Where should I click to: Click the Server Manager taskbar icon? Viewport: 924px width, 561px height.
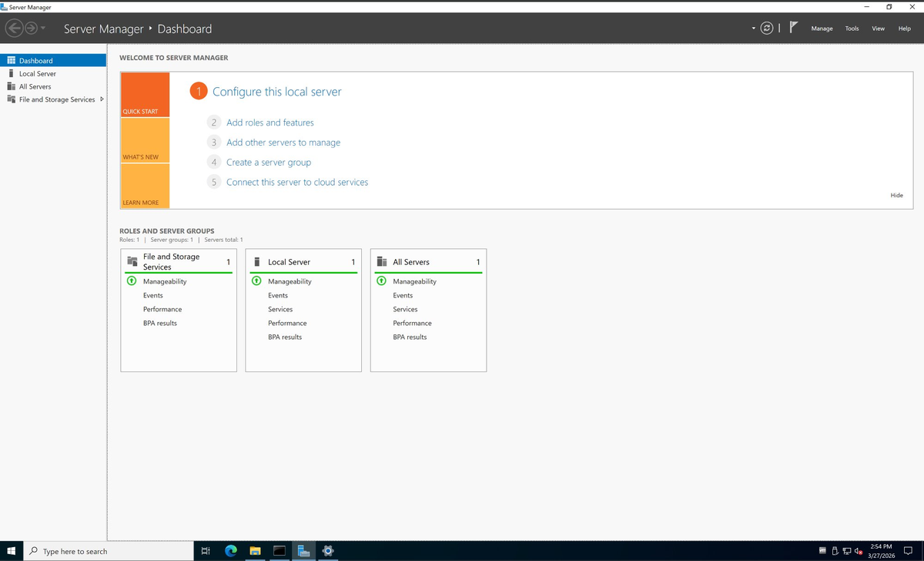pos(303,550)
